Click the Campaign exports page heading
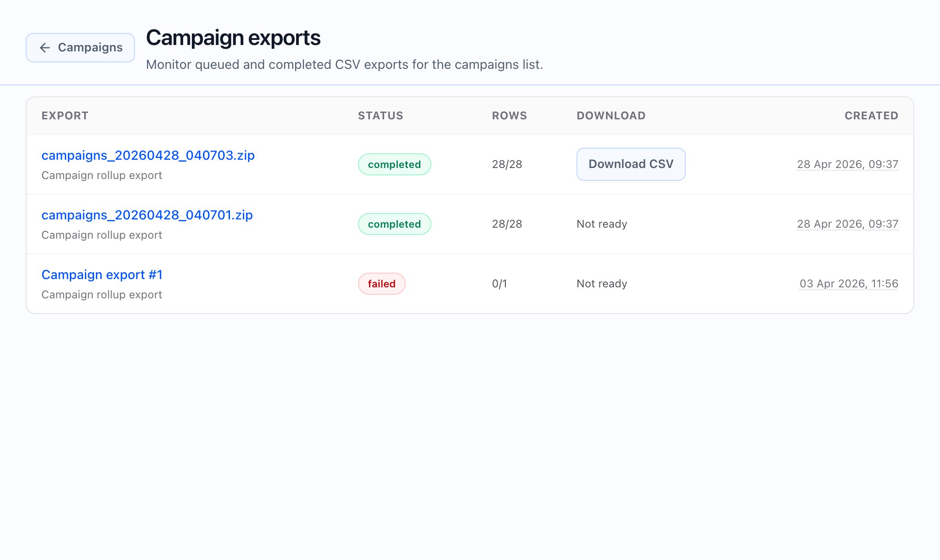940x560 pixels. [x=233, y=38]
